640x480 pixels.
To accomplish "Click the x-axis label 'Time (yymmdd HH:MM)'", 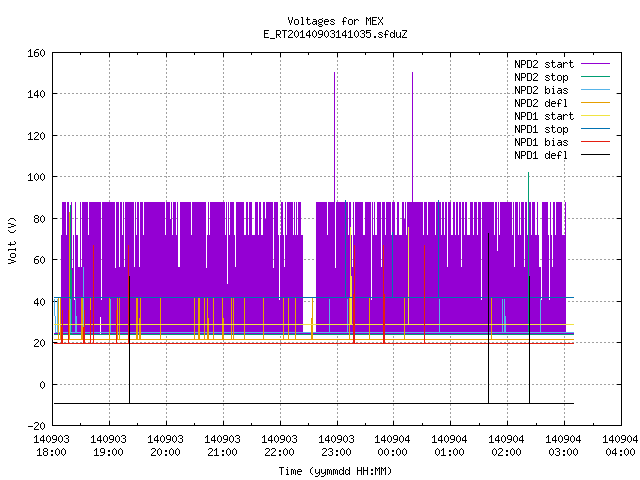I will pyautogui.click(x=335, y=471).
